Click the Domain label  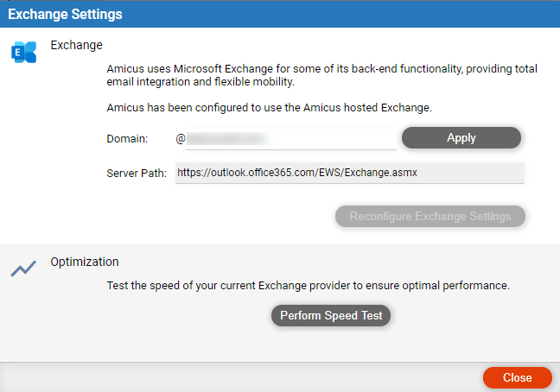pyautogui.click(x=127, y=139)
